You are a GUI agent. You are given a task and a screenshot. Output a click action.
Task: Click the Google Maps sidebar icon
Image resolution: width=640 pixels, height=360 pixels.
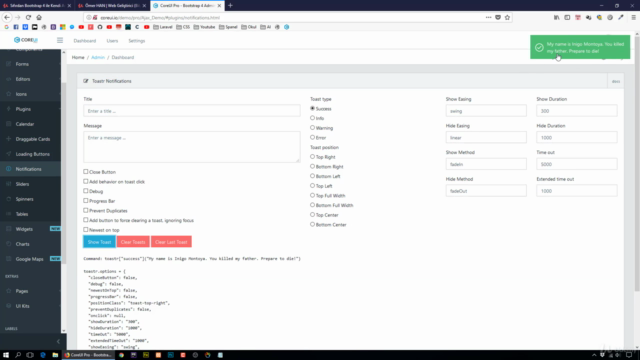[x=9, y=259]
